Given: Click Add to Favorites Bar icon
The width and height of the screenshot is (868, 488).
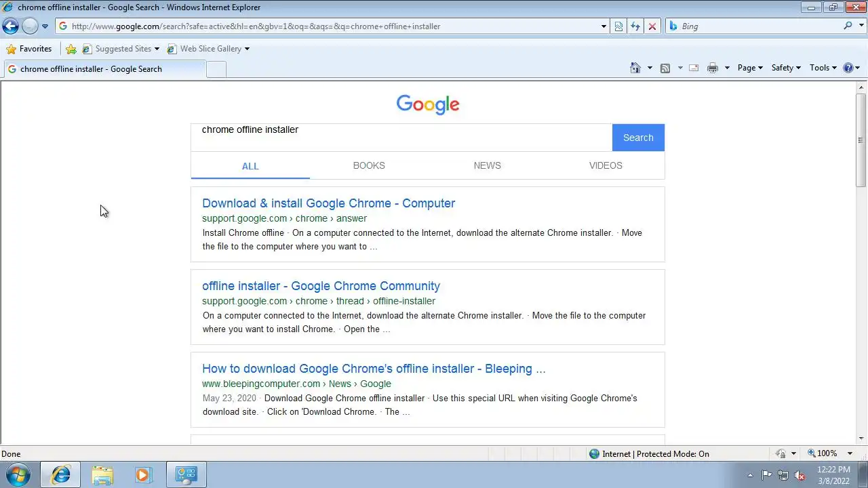Looking at the screenshot, I should tap(71, 49).
